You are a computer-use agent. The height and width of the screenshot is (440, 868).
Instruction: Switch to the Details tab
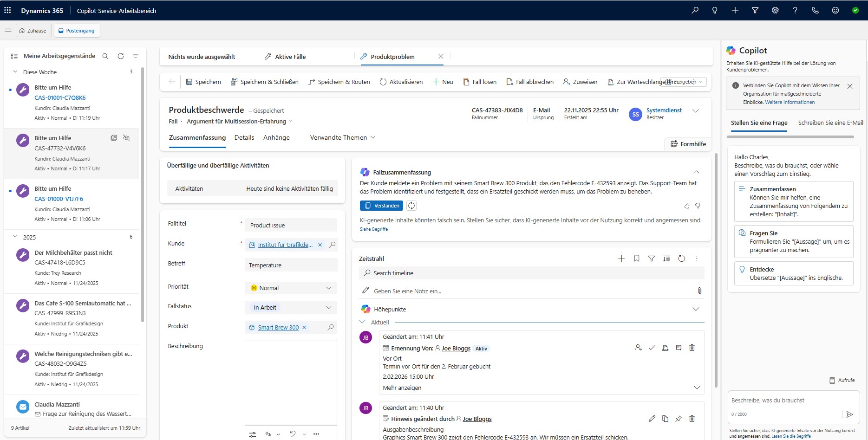(244, 137)
